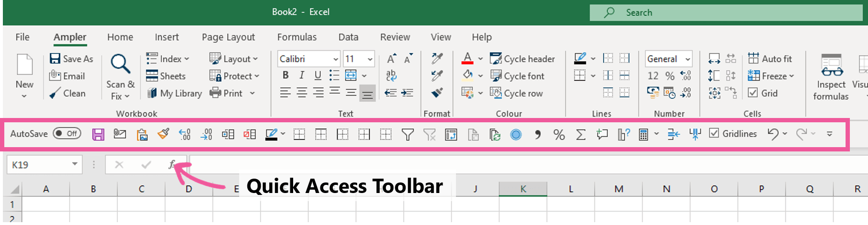Switch to the Home tab
Screen dimensions: 868x225
point(120,37)
